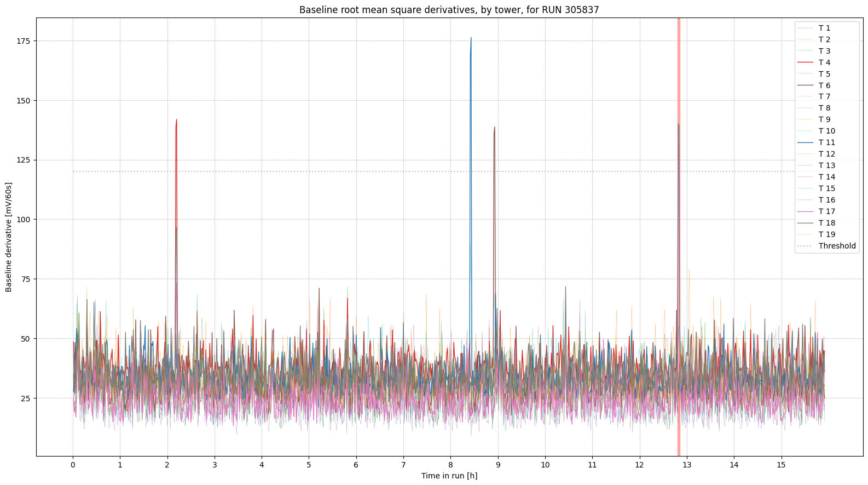Click the "Time in run [h]" axis label
This screenshot has height=485, width=868.
(449, 476)
